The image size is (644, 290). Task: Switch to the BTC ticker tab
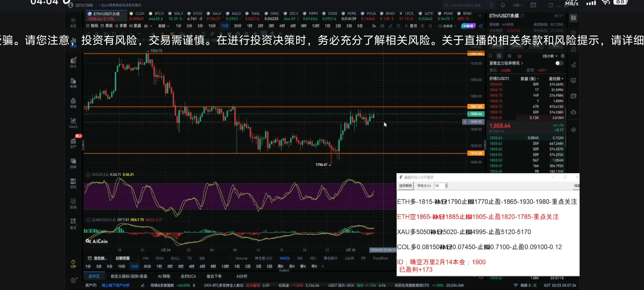[156, 16]
